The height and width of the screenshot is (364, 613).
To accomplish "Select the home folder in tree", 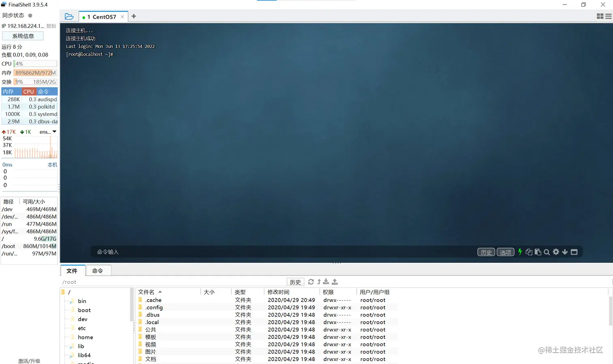I will [86, 337].
